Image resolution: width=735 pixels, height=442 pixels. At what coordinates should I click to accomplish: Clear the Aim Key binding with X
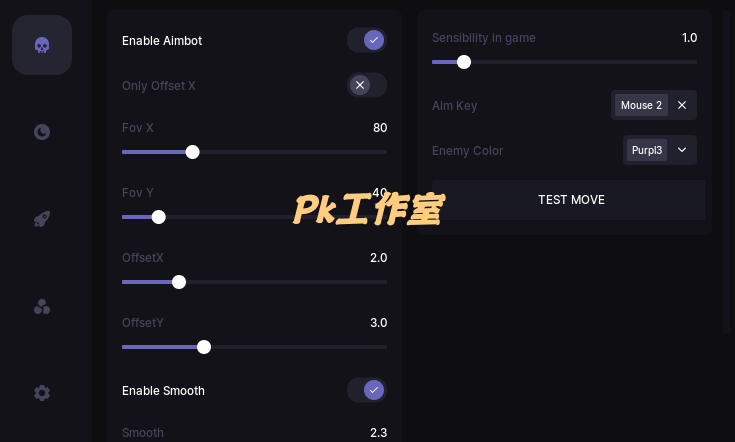tap(682, 105)
